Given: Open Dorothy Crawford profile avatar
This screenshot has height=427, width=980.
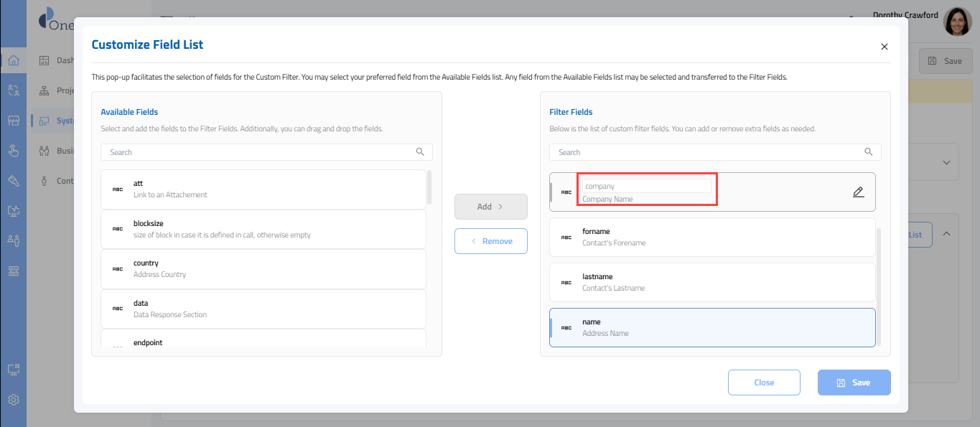Looking at the screenshot, I should 957,22.
